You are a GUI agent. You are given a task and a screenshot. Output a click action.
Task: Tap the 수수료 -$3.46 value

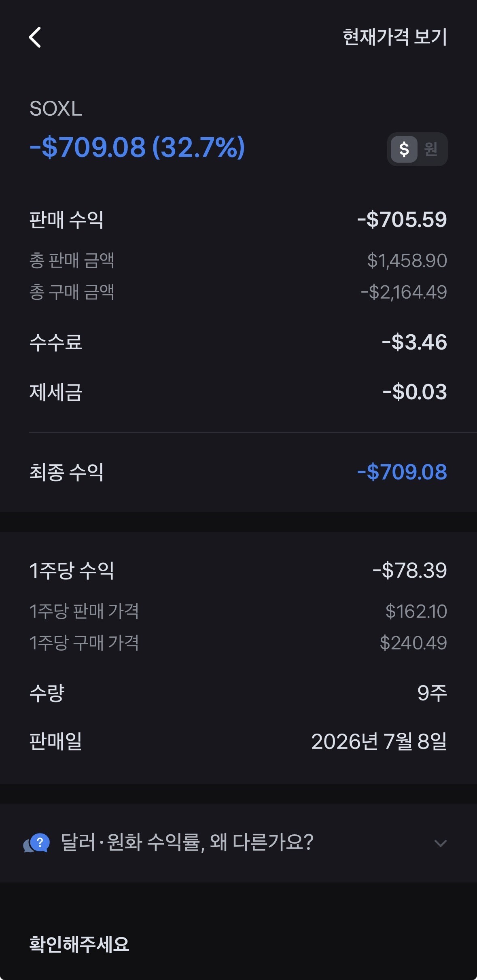click(414, 342)
